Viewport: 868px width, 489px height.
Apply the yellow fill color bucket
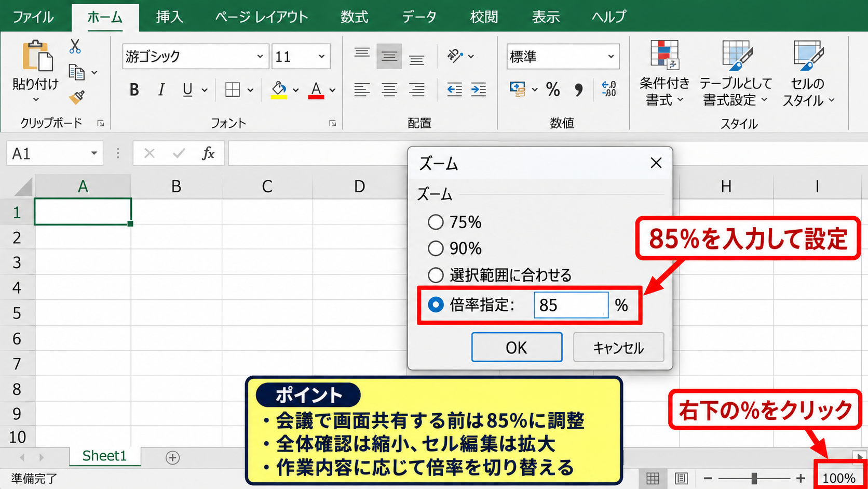pyautogui.click(x=279, y=90)
